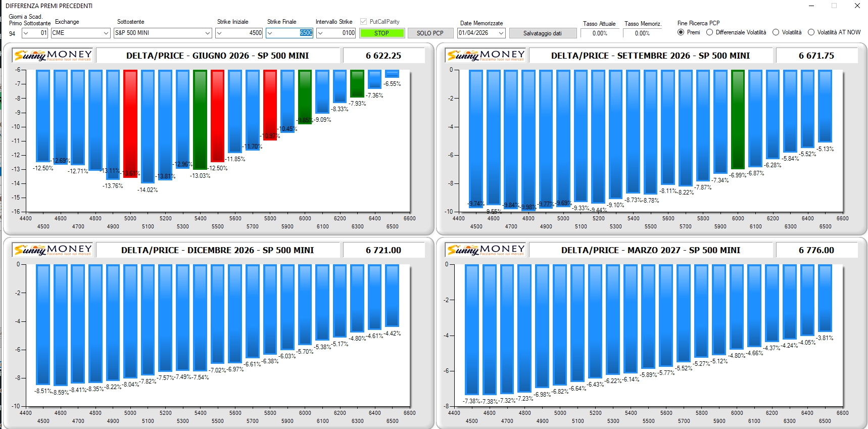Click the Salvataggio dati button
The image size is (868, 429).
tap(542, 33)
